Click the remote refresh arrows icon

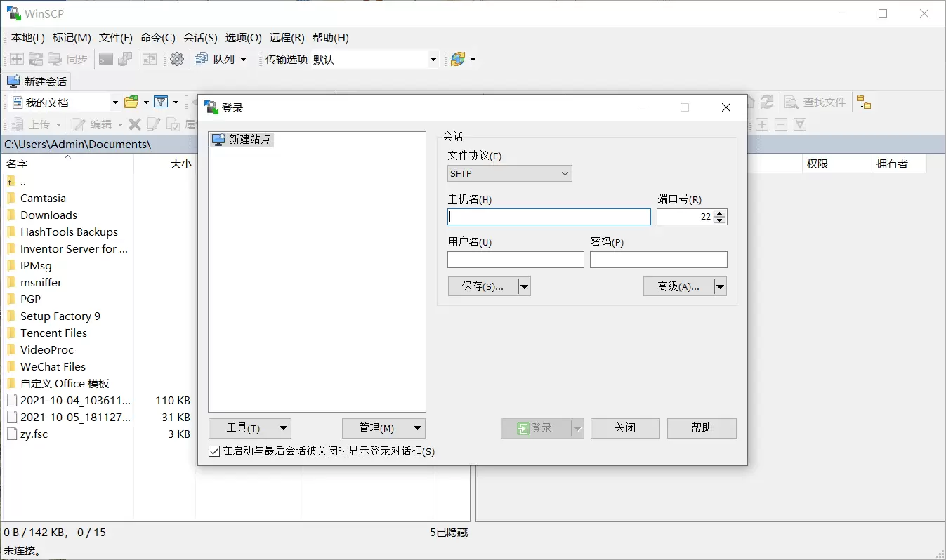pyautogui.click(x=767, y=102)
